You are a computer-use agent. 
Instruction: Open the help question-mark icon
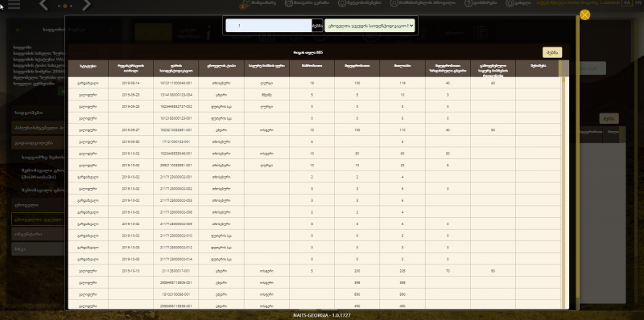tap(469, 3)
